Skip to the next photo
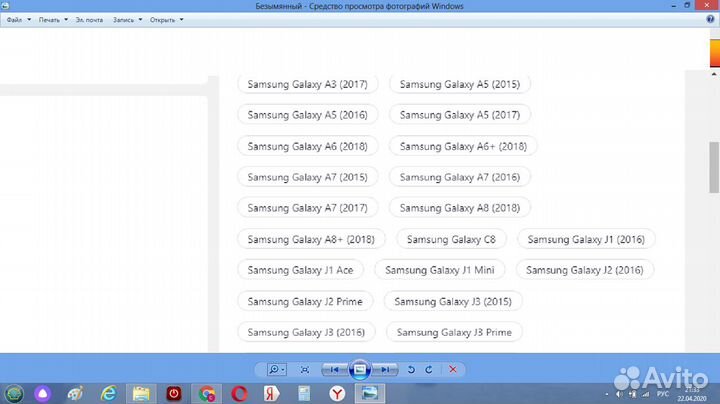720x404 pixels. [x=387, y=369]
